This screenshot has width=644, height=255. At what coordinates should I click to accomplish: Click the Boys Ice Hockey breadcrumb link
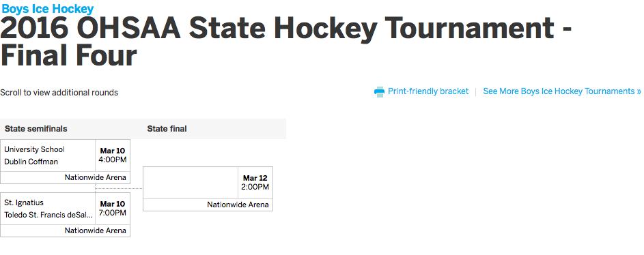[48, 8]
